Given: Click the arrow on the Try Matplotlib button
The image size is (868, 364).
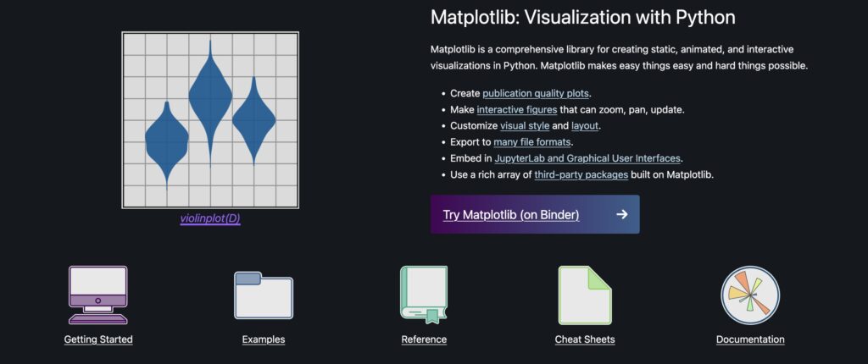Looking at the screenshot, I should [621, 214].
